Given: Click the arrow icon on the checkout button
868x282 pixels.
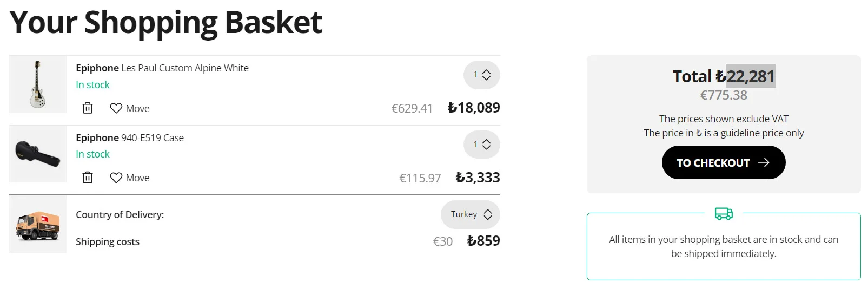Looking at the screenshot, I should pyautogui.click(x=764, y=162).
